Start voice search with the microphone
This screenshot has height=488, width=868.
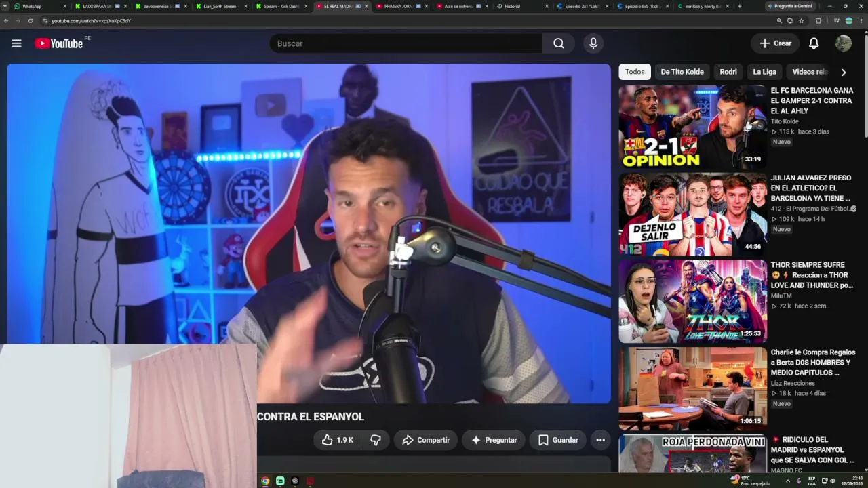[593, 43]
